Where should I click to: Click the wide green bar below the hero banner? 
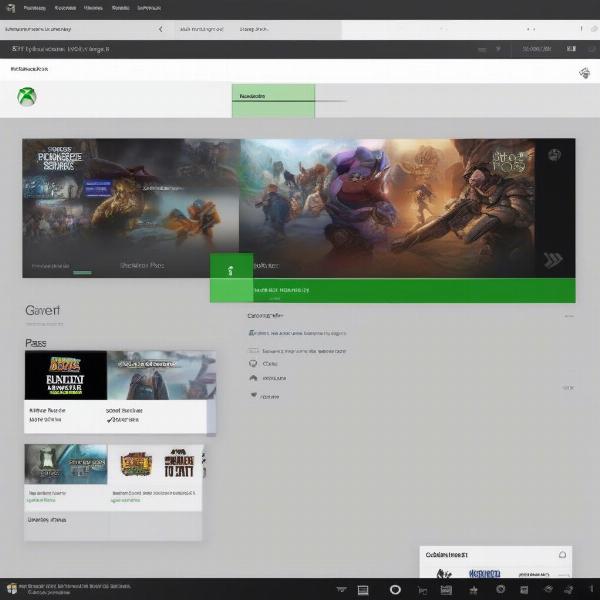[x=414, y=290]
